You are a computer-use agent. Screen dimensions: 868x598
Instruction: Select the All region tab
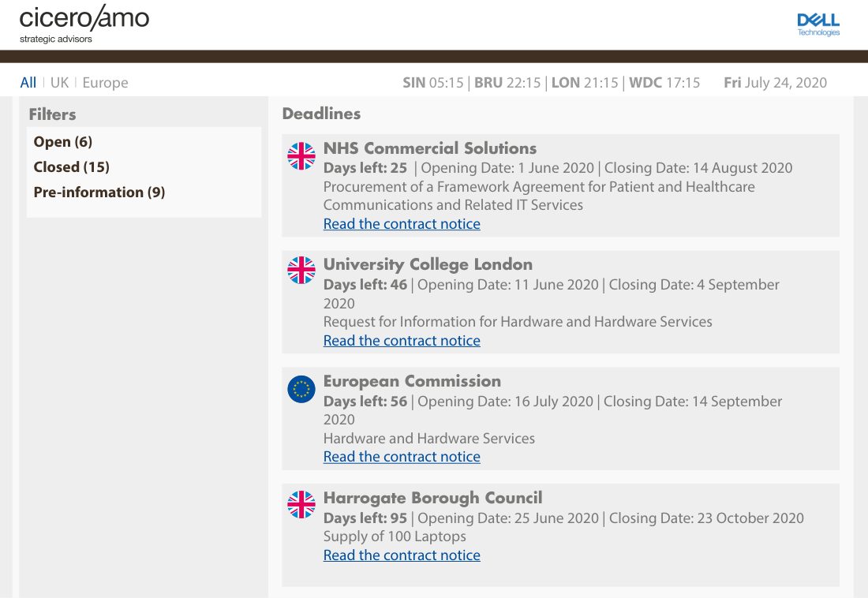[x=28, y=83]
